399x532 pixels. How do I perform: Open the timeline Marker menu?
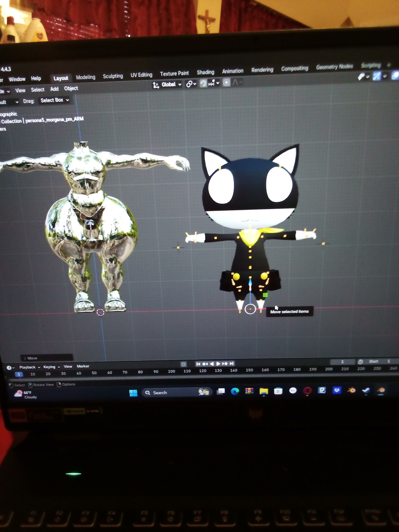point(83,366)
